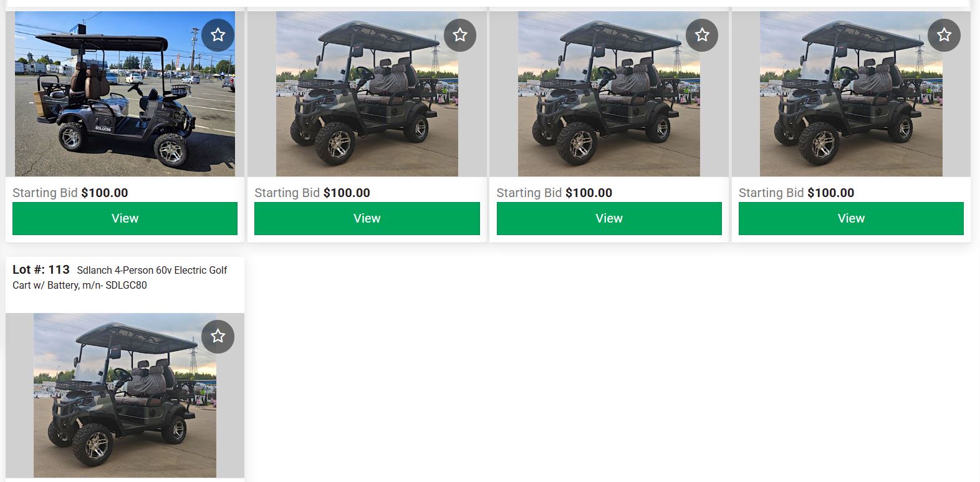Click third listing's Starting Bid $100.00 text

[x=554, y=193]
